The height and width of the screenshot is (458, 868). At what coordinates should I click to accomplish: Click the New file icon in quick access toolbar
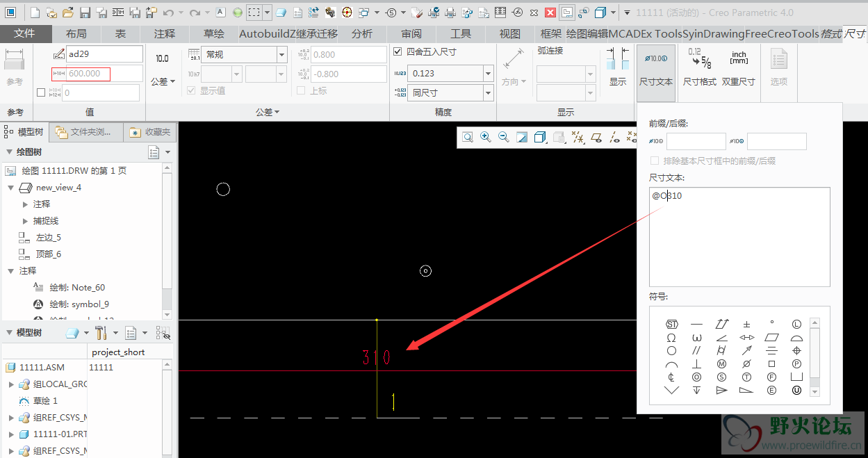pyautogui.click(x=35, y=13)
